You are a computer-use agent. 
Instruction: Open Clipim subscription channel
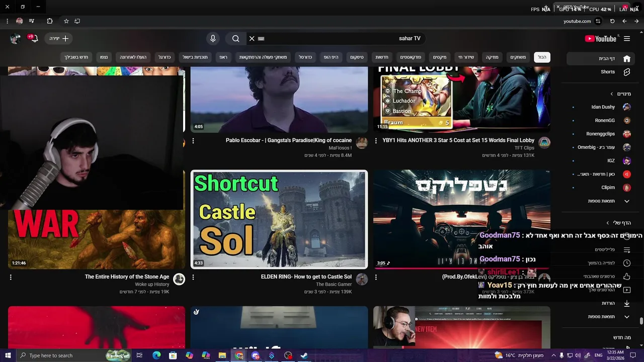(x=600, y=188)
